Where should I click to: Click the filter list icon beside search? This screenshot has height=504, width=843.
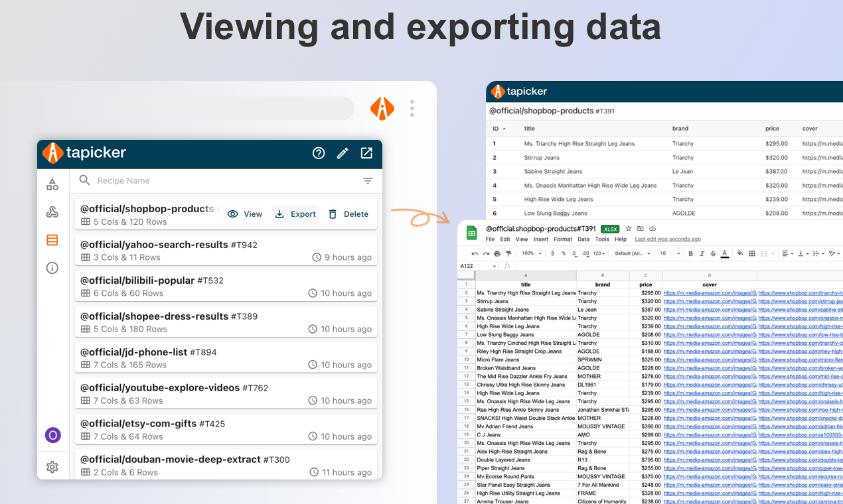[368, 180]
